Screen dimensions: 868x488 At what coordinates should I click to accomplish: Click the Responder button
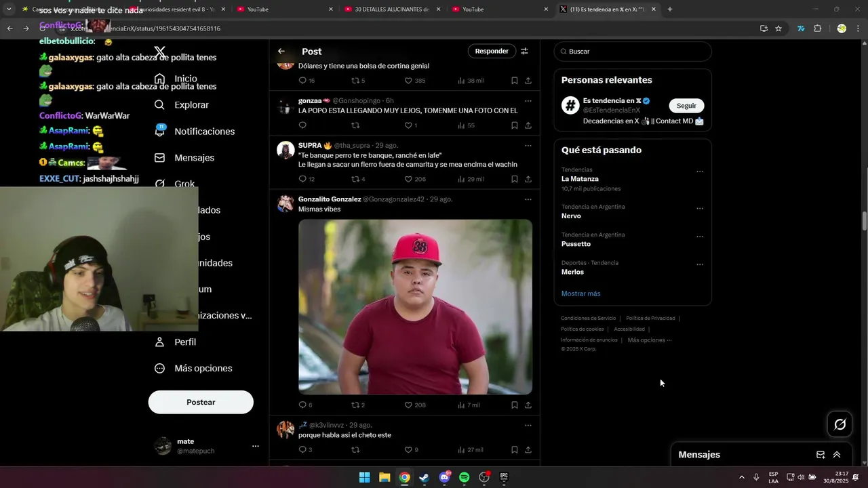pos(492,52)
